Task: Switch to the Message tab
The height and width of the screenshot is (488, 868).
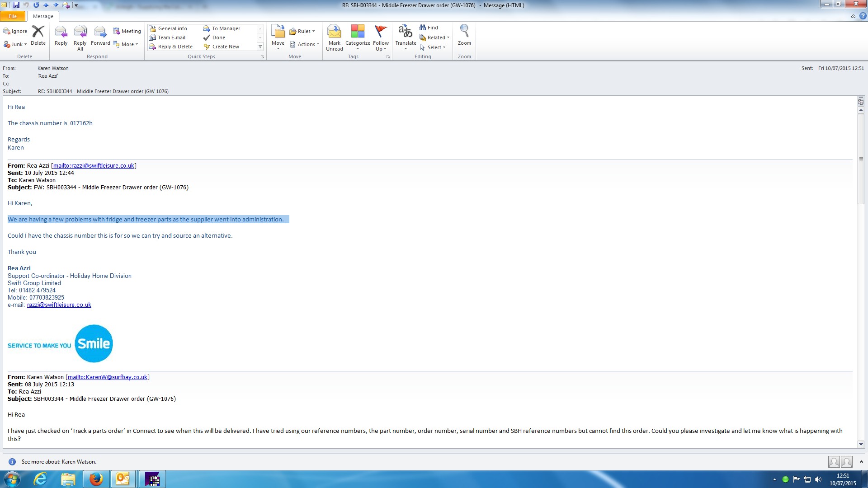Action: click(43, 16)
